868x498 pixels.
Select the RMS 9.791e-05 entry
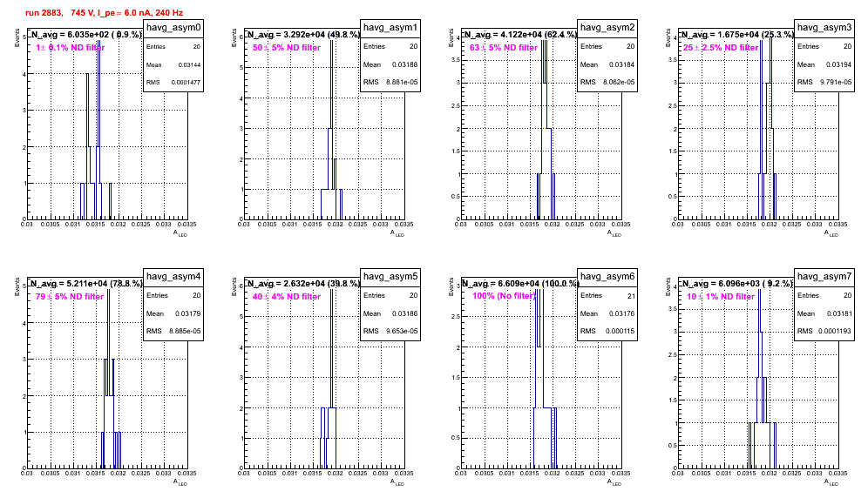[824, 83]
